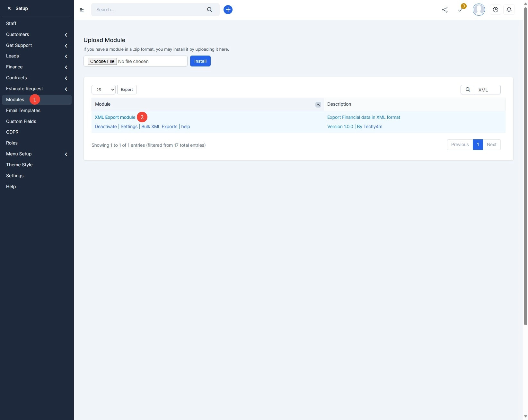Toggle the sidebar hamburger menu icon

pos(82,10)
